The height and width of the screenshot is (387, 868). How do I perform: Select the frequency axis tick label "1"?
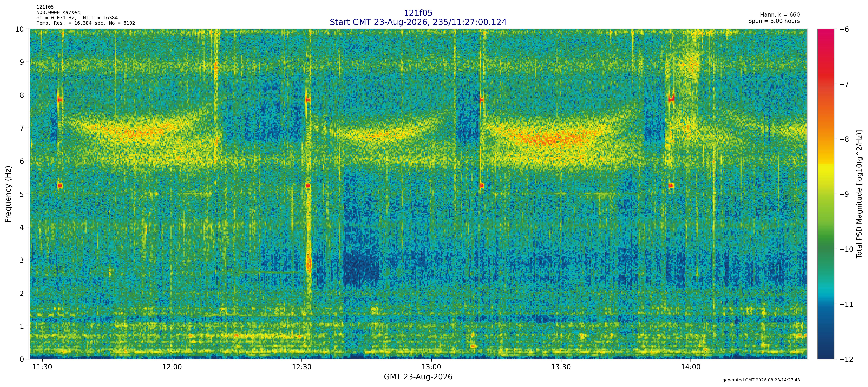pyautogui.click(x=22, y=326)
